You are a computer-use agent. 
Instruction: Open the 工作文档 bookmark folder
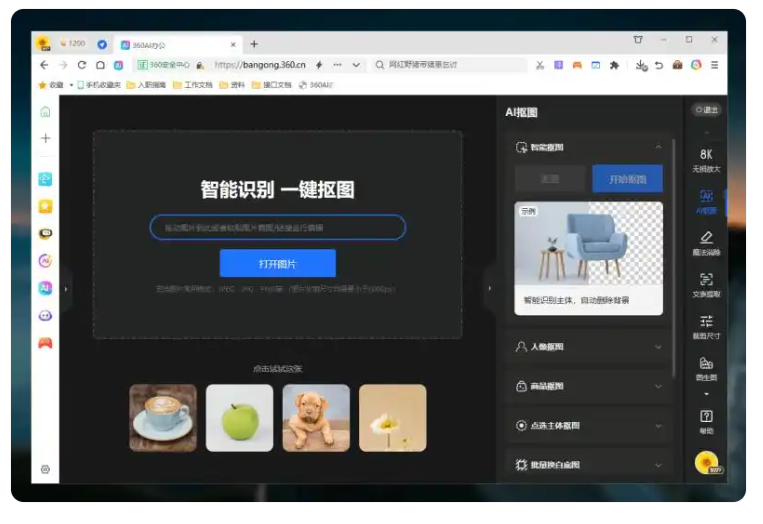[x=193, y=85]
